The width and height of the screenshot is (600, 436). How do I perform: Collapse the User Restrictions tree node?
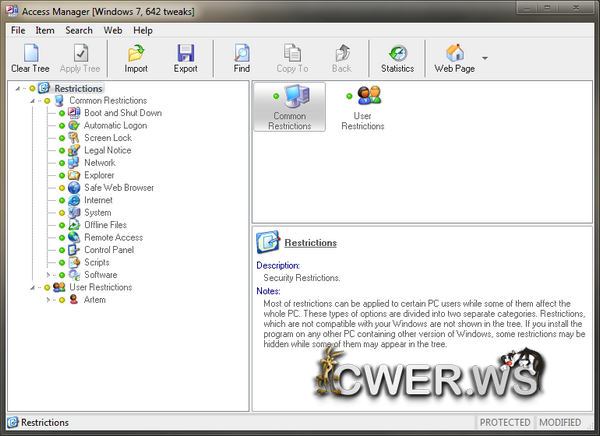click(33, 287)
